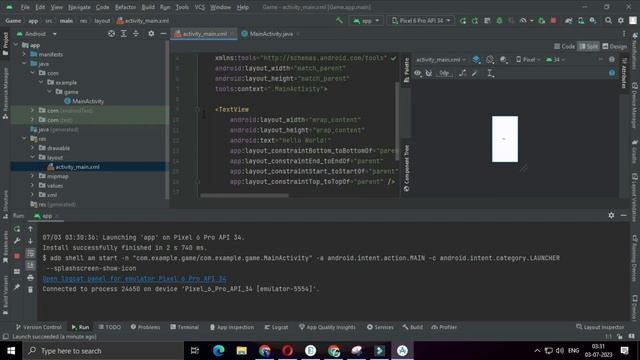
Task: Click Select Opened File target icon in Project panel
Action: [111, 34]
